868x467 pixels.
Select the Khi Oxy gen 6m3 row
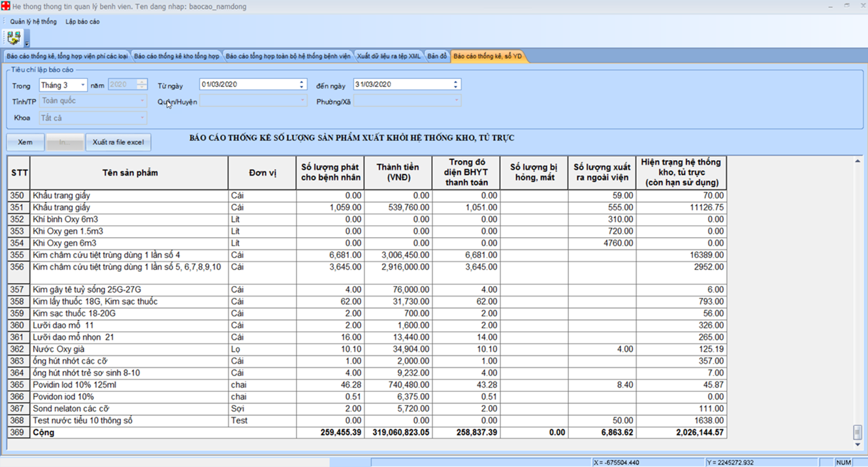pyautogui.click(x=367, y=243)
